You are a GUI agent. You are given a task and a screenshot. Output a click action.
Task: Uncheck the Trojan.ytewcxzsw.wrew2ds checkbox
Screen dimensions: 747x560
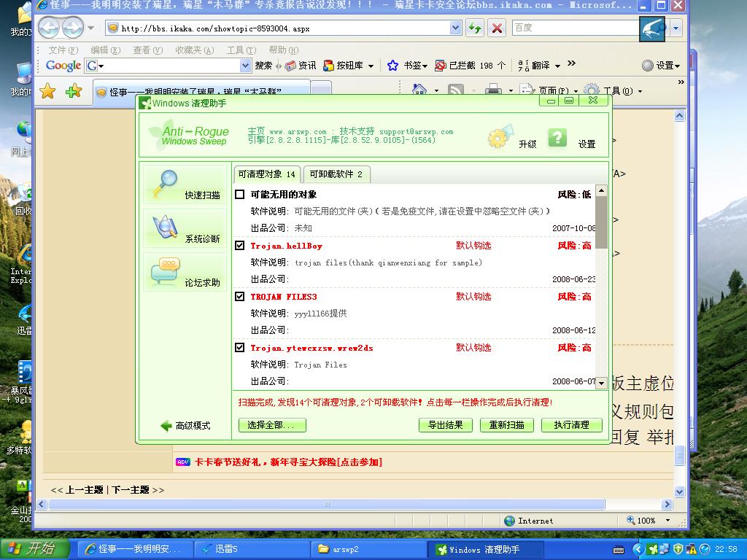(x=239, y=347)
